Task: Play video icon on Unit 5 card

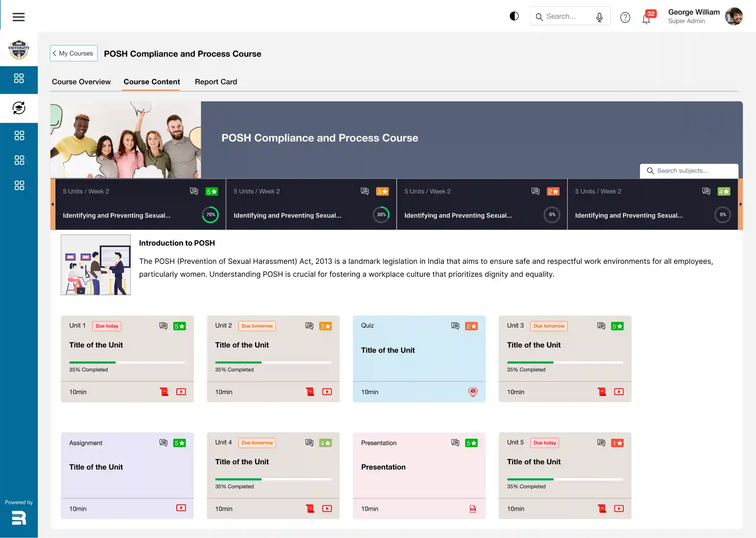Action: (x=619, y=509)
